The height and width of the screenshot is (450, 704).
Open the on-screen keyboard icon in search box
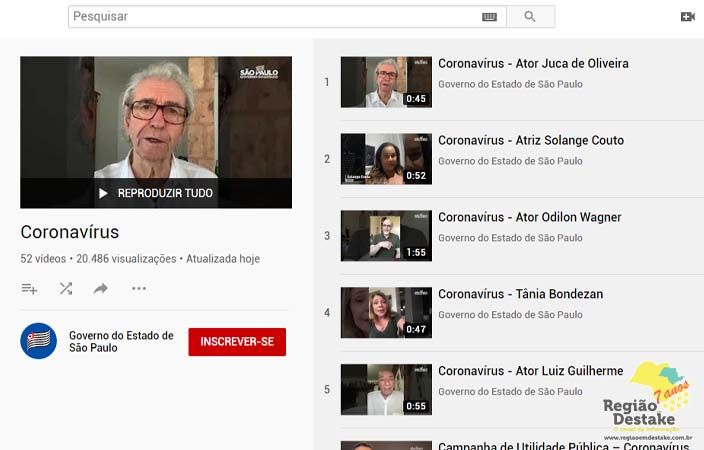point(489,17)
